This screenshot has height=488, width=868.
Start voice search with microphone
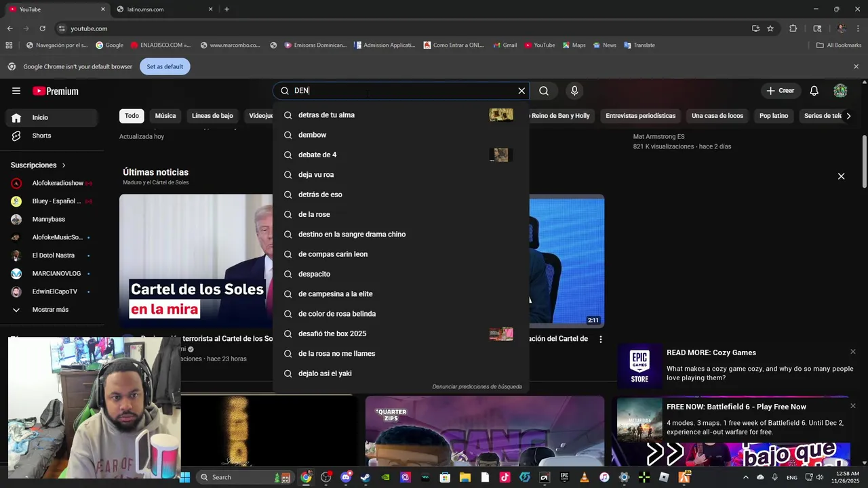tap(574, 91)
